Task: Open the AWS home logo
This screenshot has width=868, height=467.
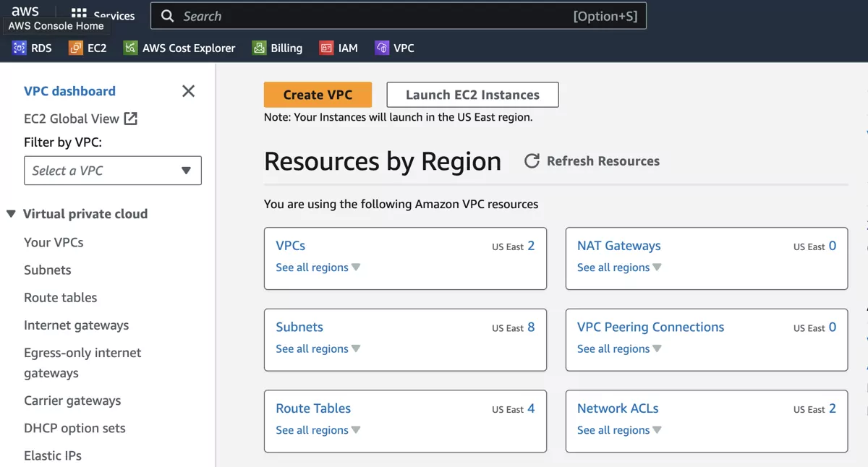Action: [x=25, y=11]
